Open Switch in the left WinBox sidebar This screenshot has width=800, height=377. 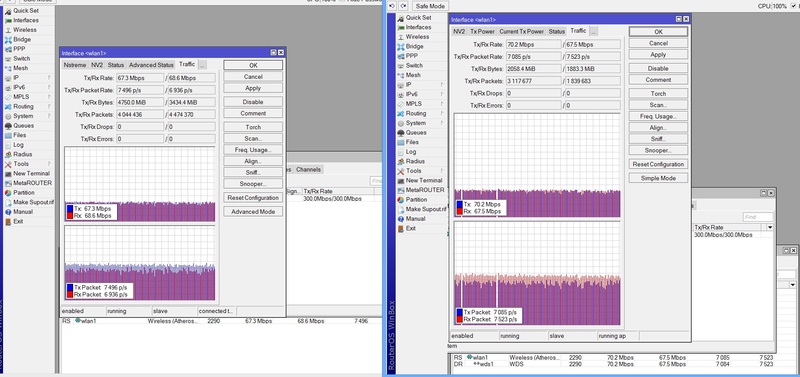pos(22,59)
